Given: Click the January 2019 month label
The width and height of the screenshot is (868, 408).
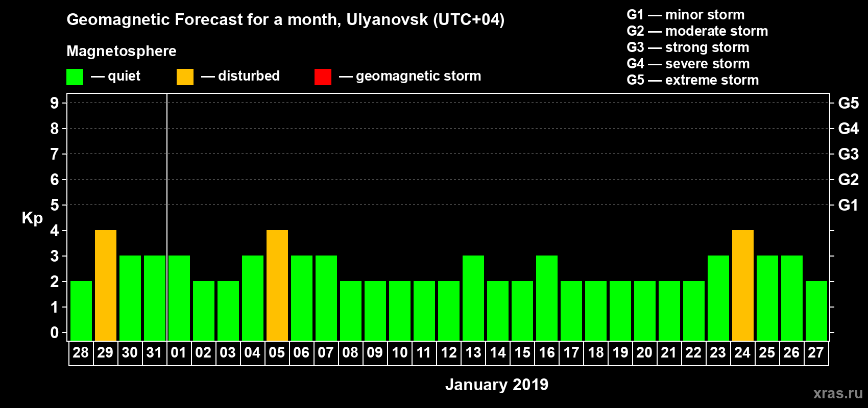Looking at the screenshot, I should tap(496, 385).
